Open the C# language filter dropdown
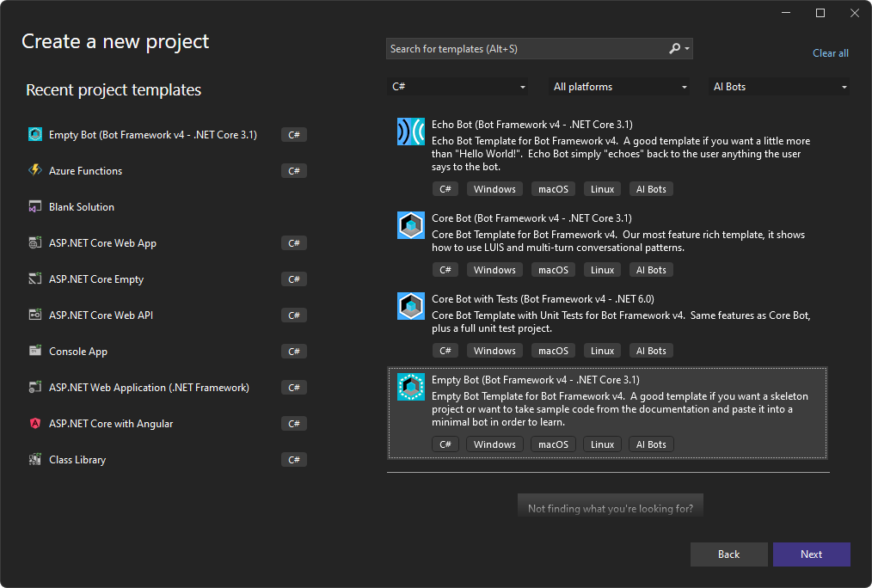This screenshot has width=872, height=588. [x=458, y=86]
